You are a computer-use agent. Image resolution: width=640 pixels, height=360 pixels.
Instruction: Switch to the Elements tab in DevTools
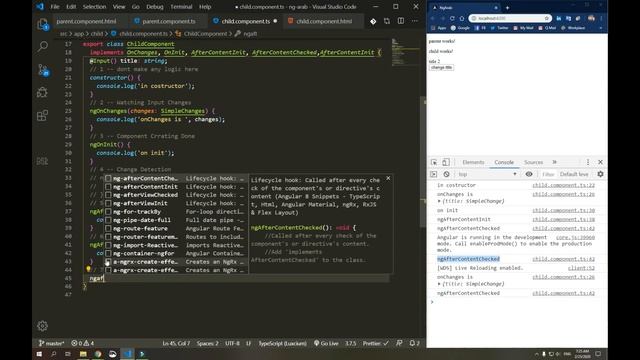coord(473,162)
